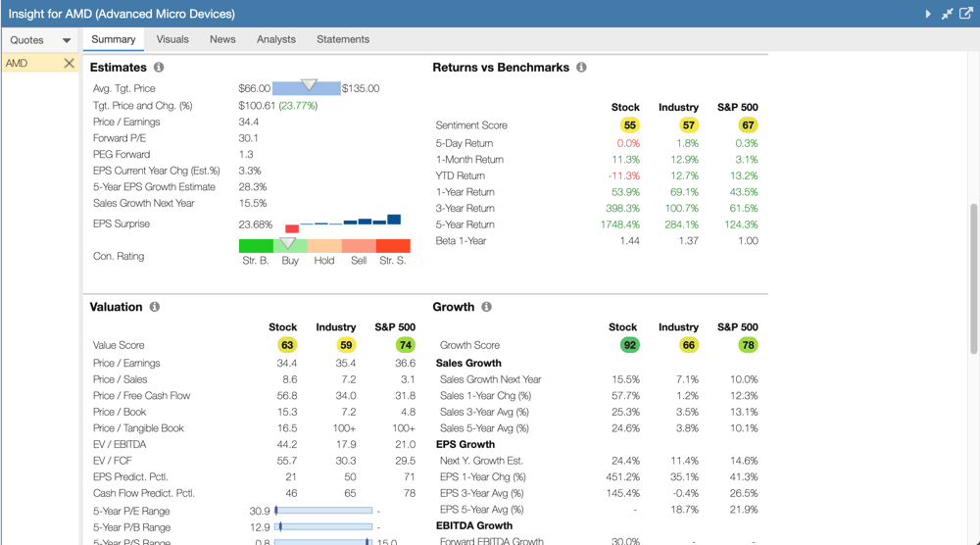Click the $135.00 high target price
The height and width of the screenshot is (545, 980).
pos(361,89)
